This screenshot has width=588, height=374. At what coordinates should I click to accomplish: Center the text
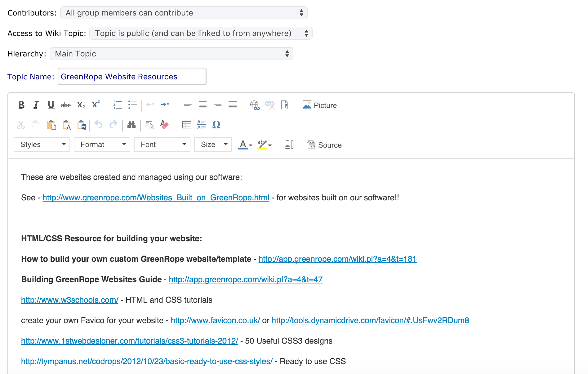[203, 105]
